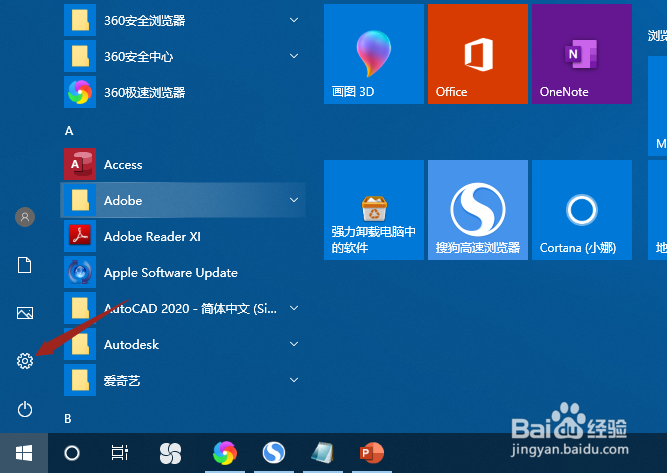Screen dimensions: 667x473
Task: Launch the Office tile
Action: 478,54
